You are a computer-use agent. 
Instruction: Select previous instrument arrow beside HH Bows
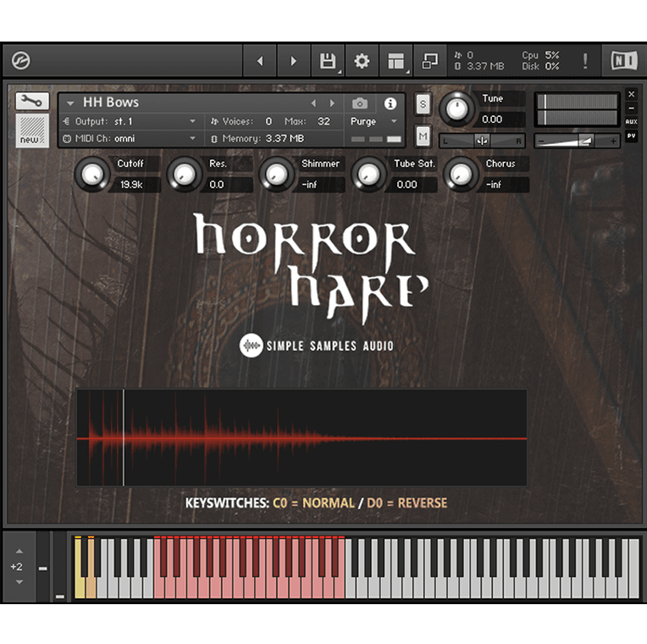pyautogui.click(x=313, y=103)
